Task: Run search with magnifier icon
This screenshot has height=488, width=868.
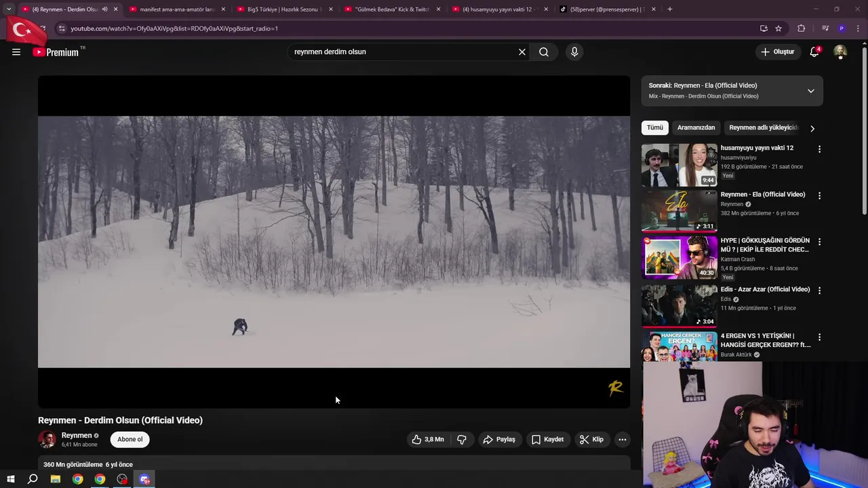Action: (544, 52)
